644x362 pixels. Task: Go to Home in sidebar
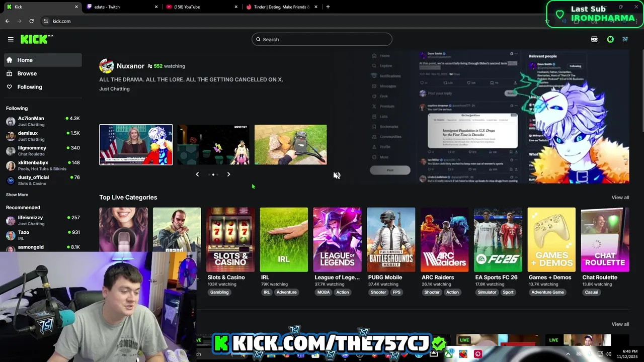43,60
